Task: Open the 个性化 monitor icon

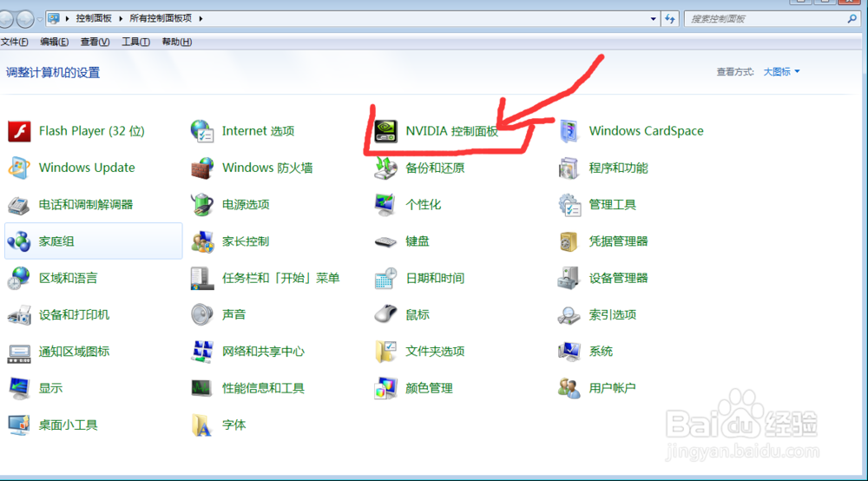Action: 385,205
